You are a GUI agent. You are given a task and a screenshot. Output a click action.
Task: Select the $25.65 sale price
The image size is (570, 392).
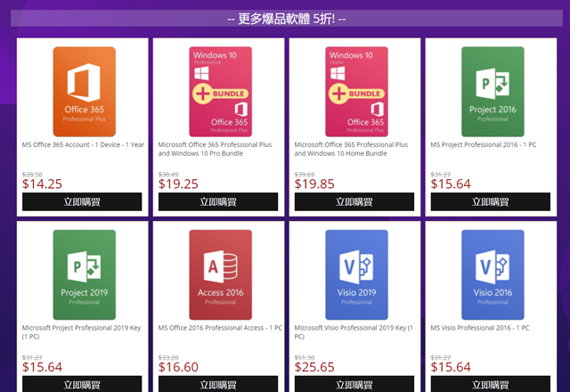[x=314, y=367]
